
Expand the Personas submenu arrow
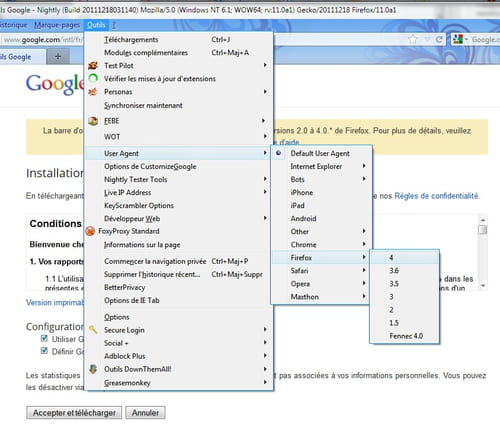[265, 91]
